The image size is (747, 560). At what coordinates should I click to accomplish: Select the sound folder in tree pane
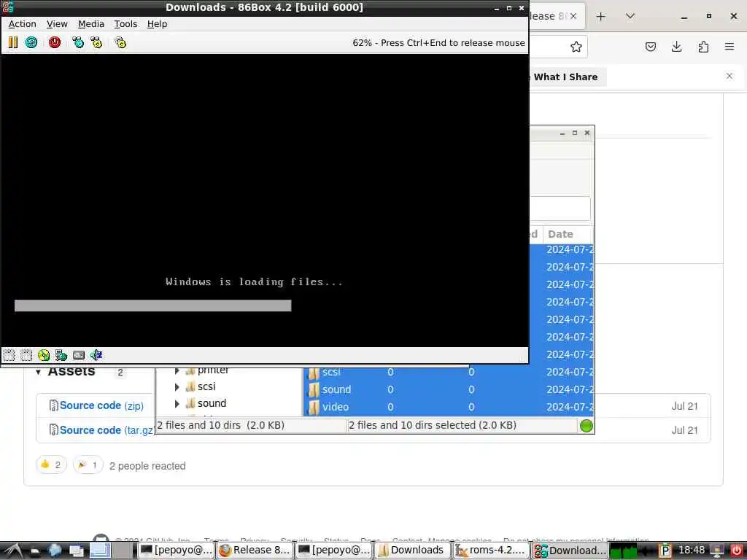[212, 403]
